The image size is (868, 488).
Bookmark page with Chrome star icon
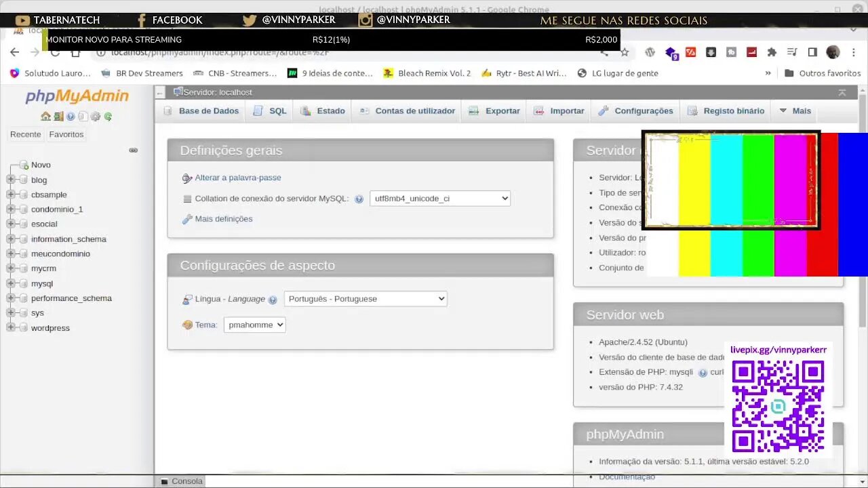tap(625, 52)
